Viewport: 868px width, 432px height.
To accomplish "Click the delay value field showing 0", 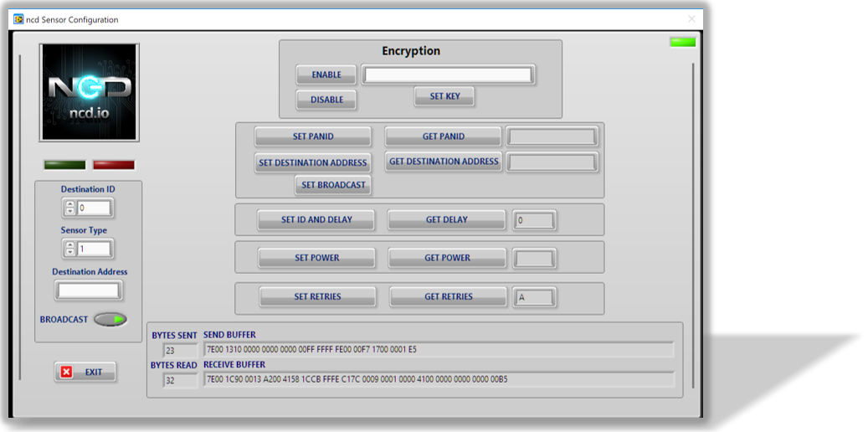I will (534, 220).
